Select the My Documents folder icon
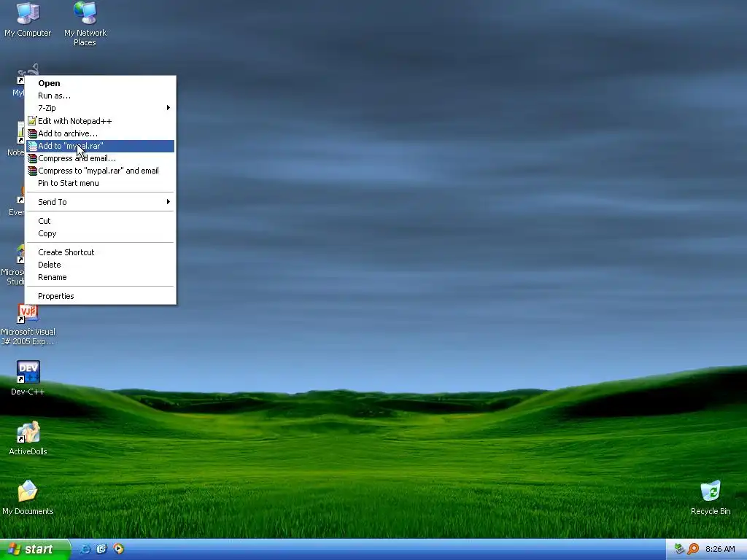 (x=28, y=497)
